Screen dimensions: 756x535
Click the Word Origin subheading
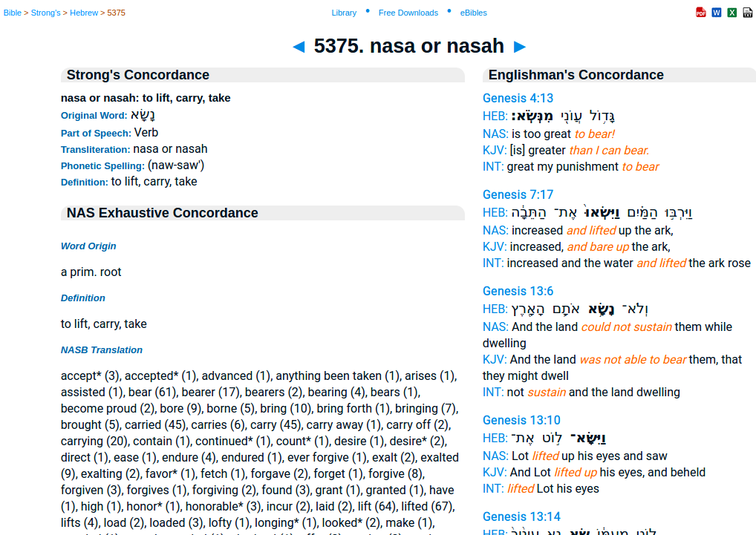[x=88, y=246]
